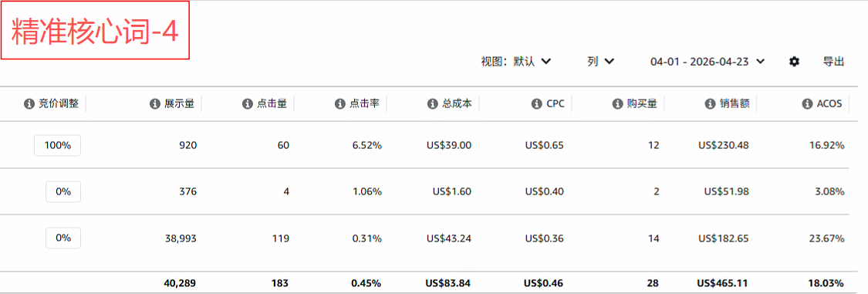Select click rate 6.52%
Screen dimensions: 868x294
[x=367, y=146]
